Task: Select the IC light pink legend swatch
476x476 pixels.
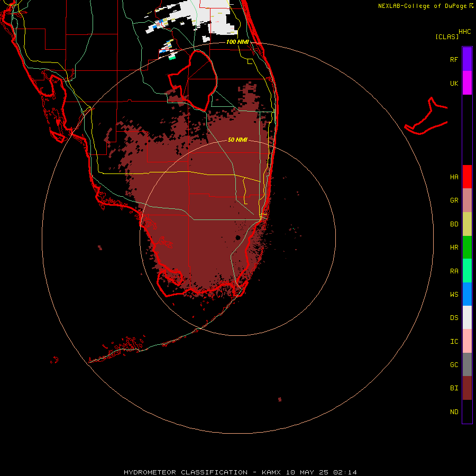Action: (467, 341)
